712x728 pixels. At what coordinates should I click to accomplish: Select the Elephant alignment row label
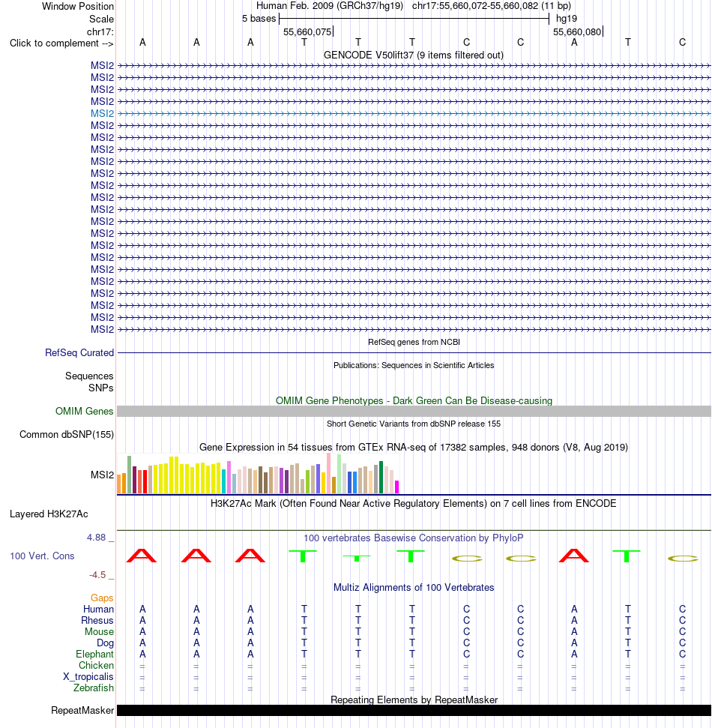tap(94, 655)
